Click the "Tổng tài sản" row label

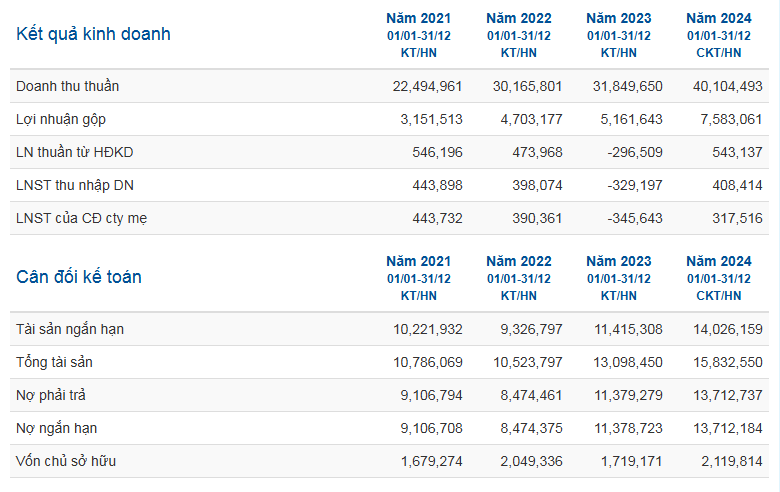55,362
